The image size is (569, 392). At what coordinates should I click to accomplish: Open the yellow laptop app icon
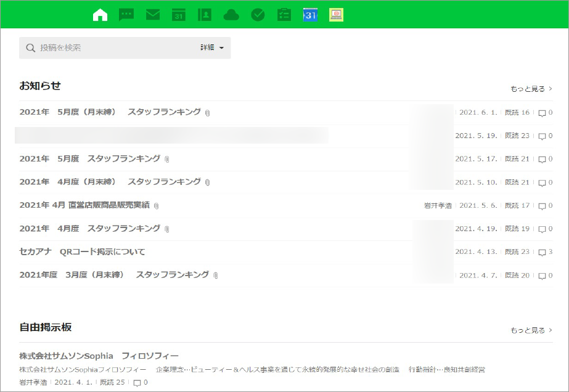coord(336,15)
